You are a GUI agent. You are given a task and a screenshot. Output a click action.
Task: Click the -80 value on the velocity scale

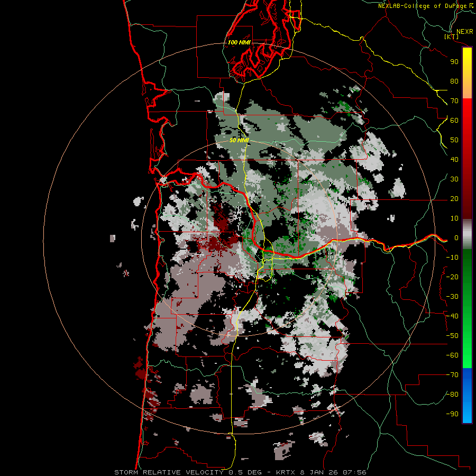point(452,395)
